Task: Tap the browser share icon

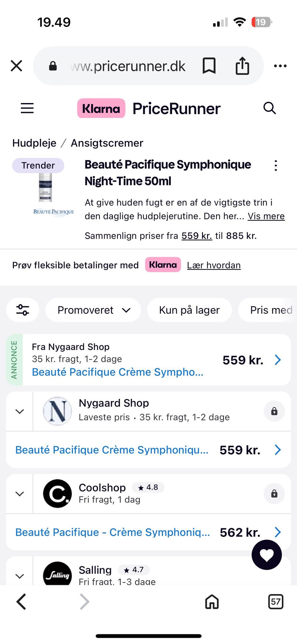Action: (x=242, y=66)
